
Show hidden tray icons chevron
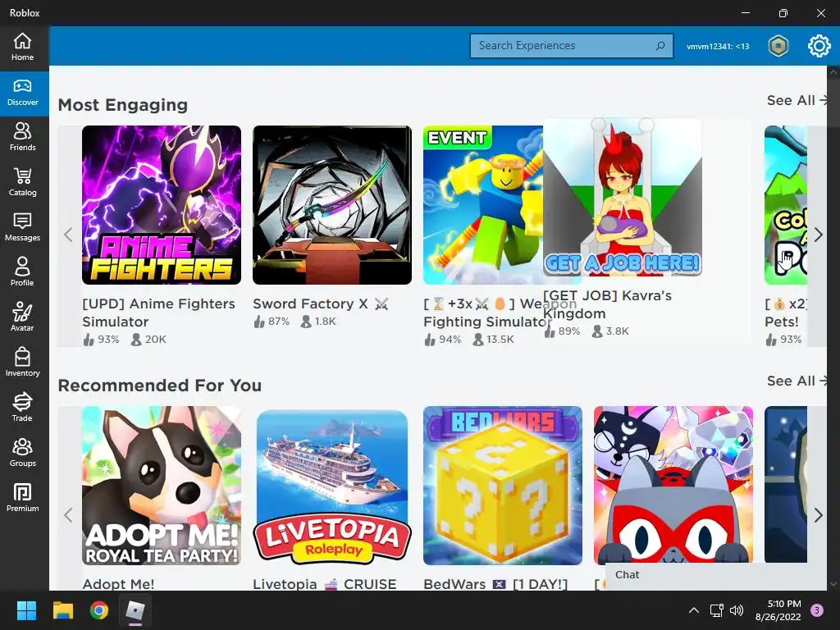point(694,610)
